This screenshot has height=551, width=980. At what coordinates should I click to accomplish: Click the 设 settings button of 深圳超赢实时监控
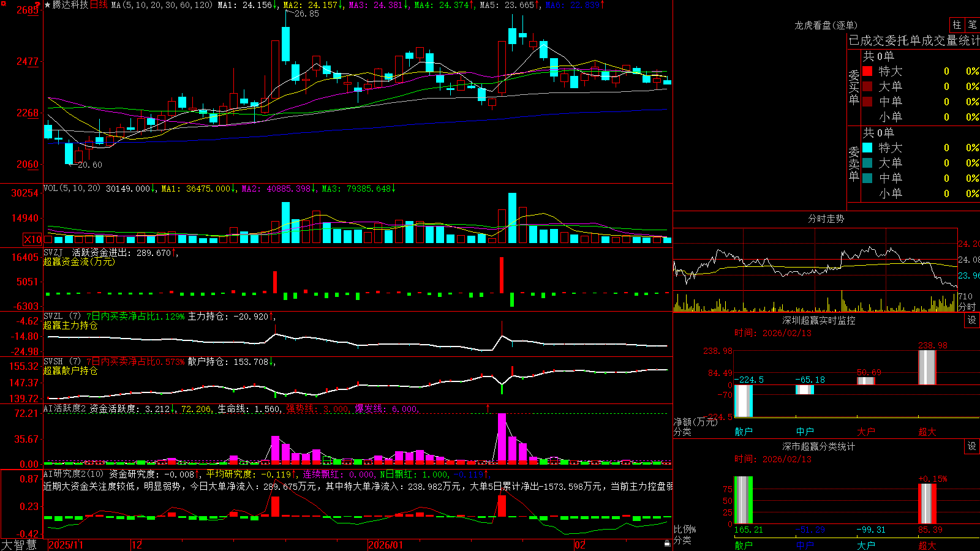[x=972, y=320]
